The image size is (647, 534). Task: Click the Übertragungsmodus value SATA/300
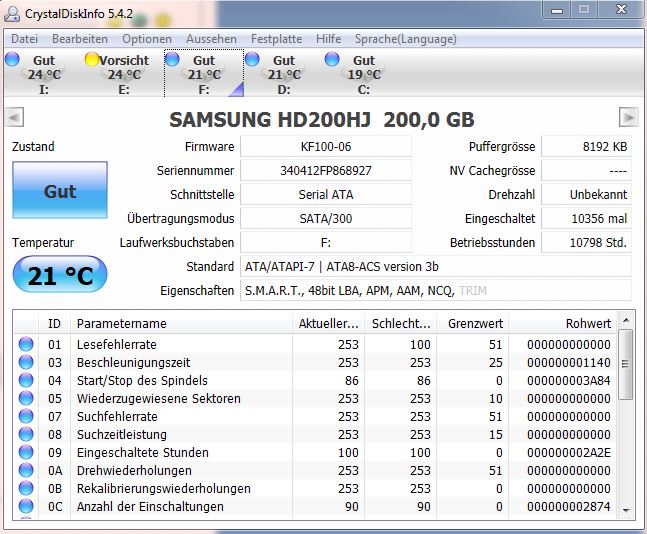[326, 218]
